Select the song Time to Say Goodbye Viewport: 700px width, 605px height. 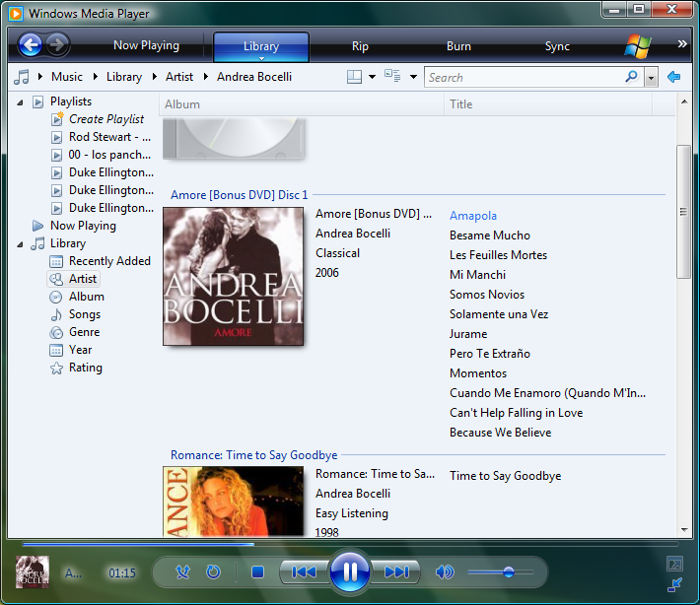coord(506,476)
